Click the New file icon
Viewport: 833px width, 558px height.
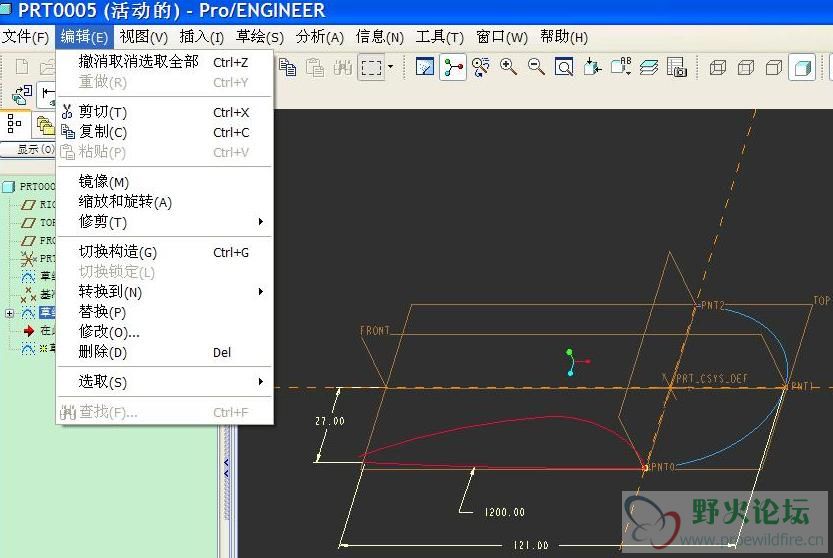coord(22,67)
